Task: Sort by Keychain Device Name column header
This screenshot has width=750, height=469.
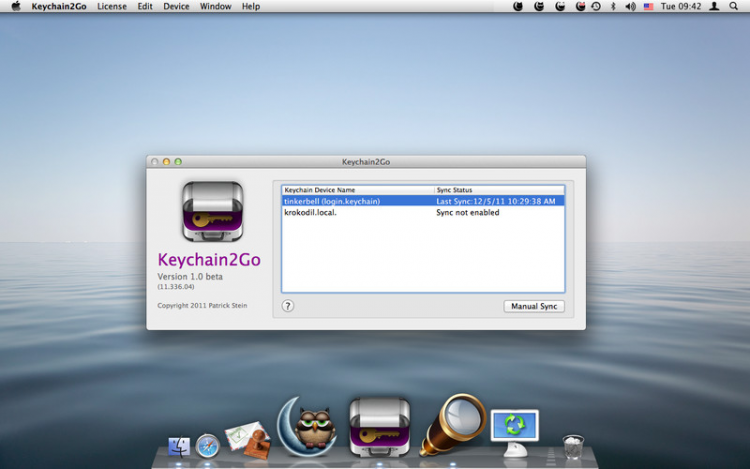Action: coord(358,190)
